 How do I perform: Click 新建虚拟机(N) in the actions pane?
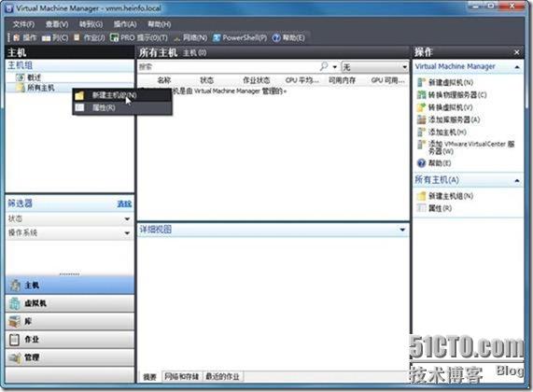(445, 82)
